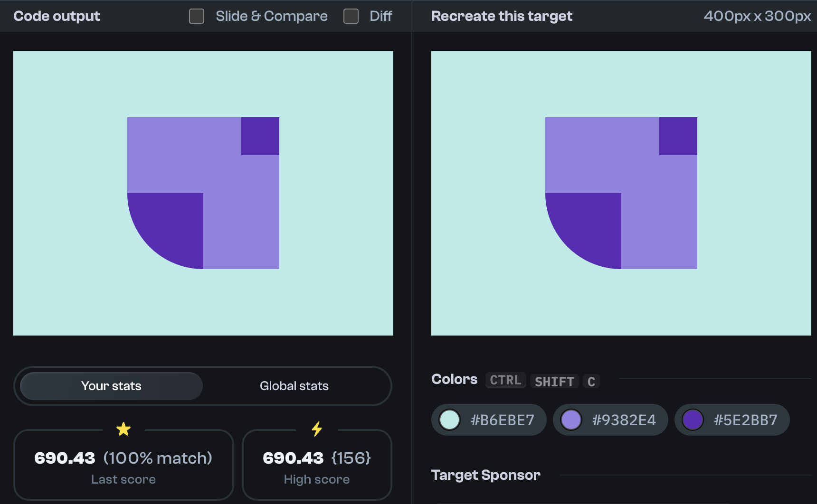This screenshot has height=504, width=817.
Task: Click the circular #B6EBE7 color preview
Action: click(x=449, y=420)
